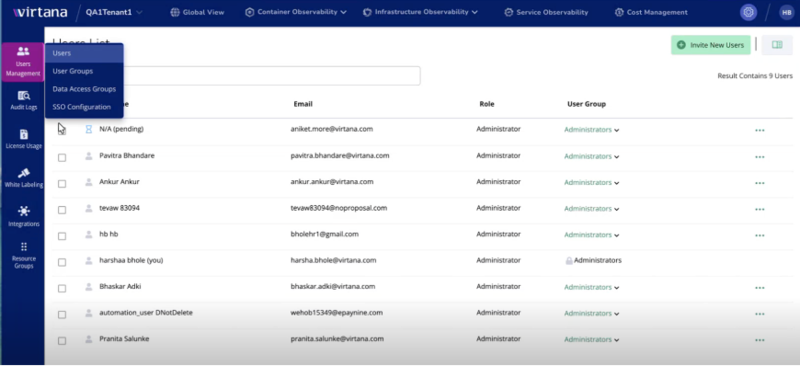Screen dimensions: 800x366
Task: Toggle the column layout view icon
Action: [777, 45]
